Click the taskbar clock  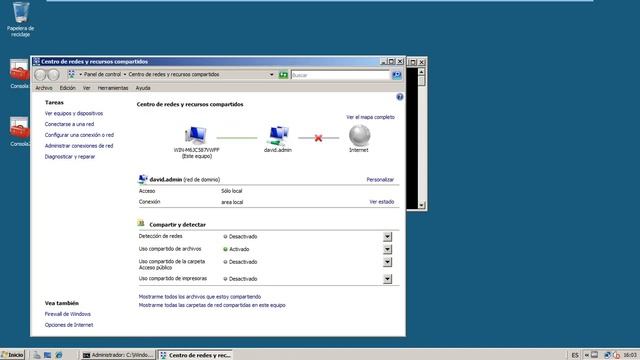tap(630, 355)
